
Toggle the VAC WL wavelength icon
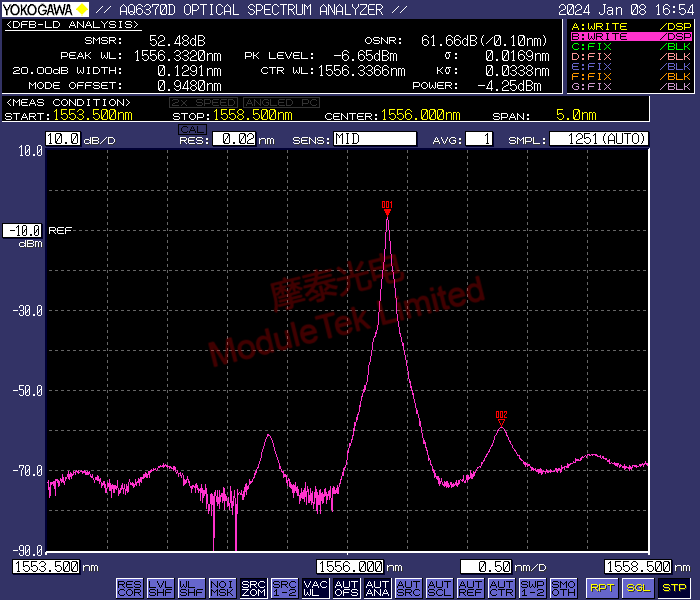pos(315,588)
